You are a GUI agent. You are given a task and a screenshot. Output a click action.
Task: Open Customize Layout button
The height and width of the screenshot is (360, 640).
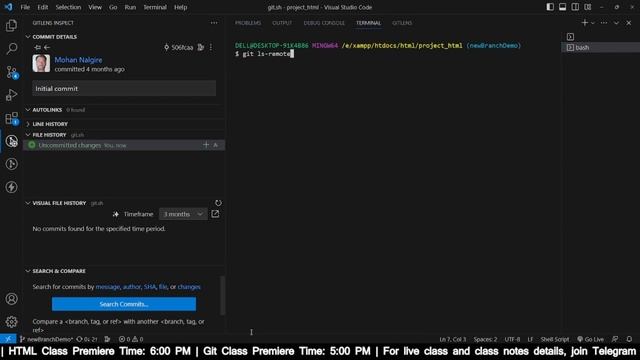(588, 7)
